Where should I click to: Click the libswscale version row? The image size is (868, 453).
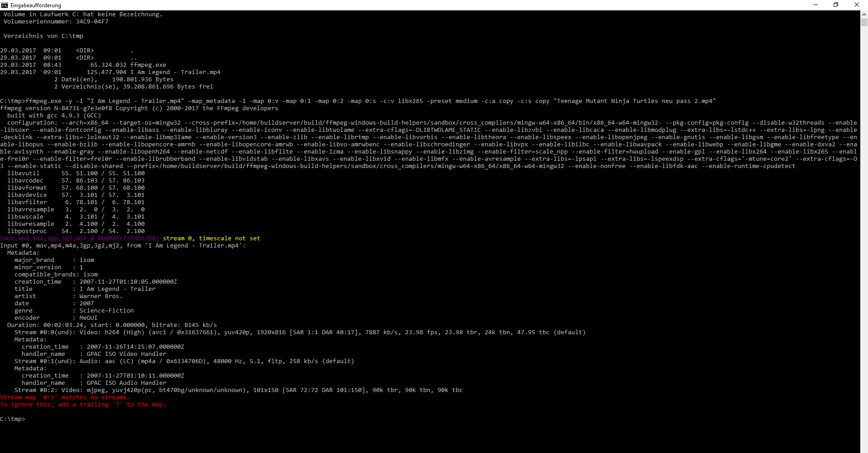click(76, 217)
